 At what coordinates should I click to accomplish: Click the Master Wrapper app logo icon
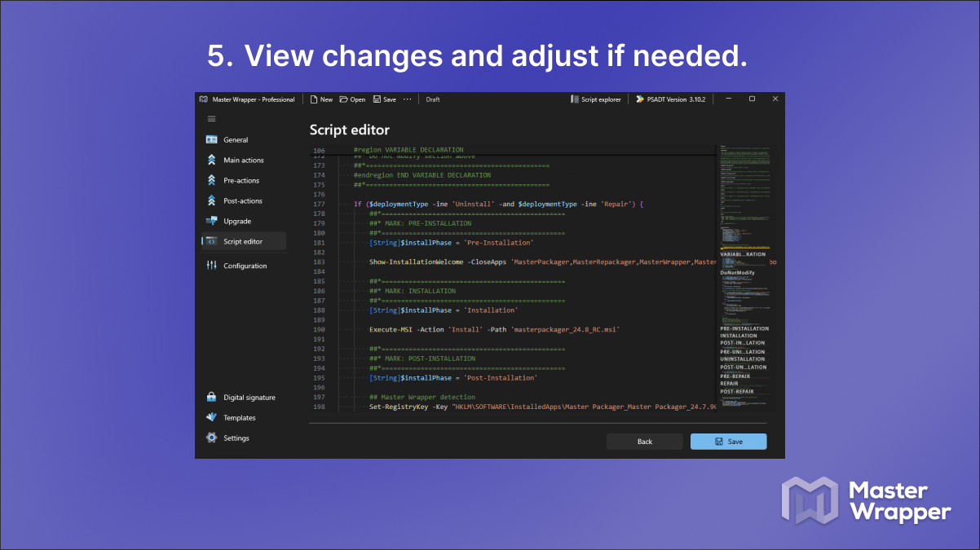[x=203, y=99]
